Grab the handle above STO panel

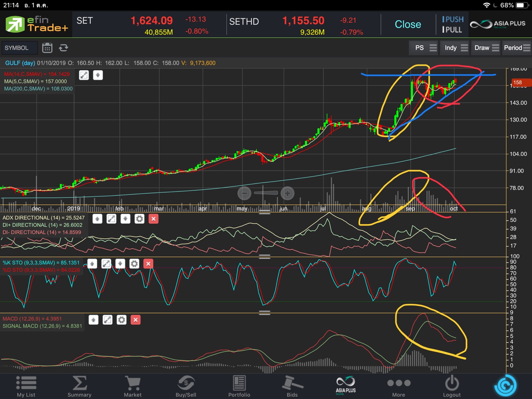coord(265,256)
